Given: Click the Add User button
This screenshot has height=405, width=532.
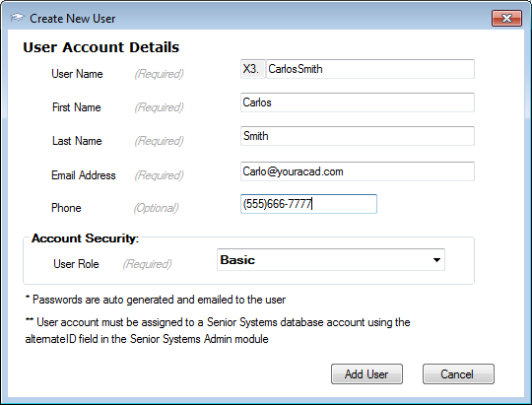Looking at the screenshot, I should click(x=366, y=374).
